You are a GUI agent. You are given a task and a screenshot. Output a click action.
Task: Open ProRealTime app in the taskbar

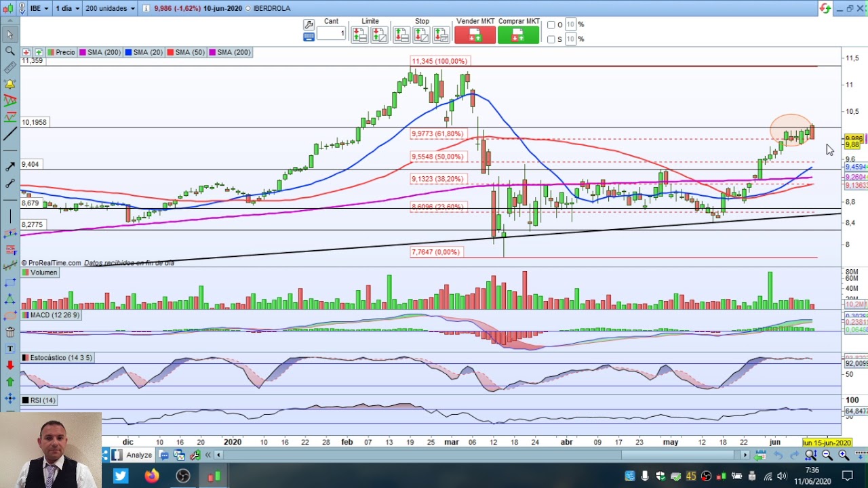[214, 476]
